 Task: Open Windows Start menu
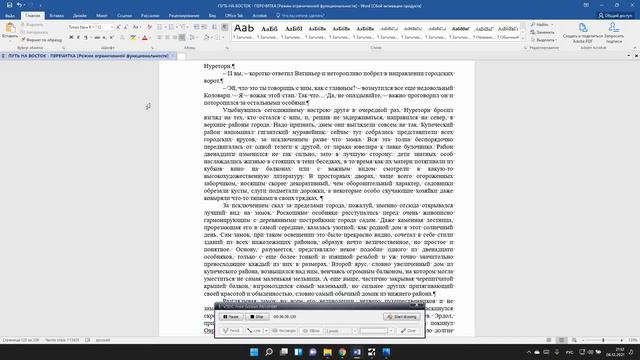pos(254,352)
